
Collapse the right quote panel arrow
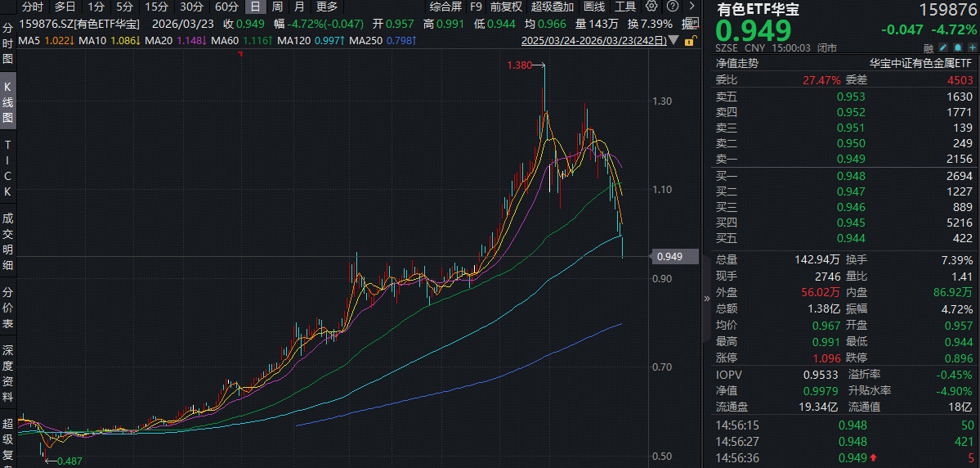click(707, 299)
